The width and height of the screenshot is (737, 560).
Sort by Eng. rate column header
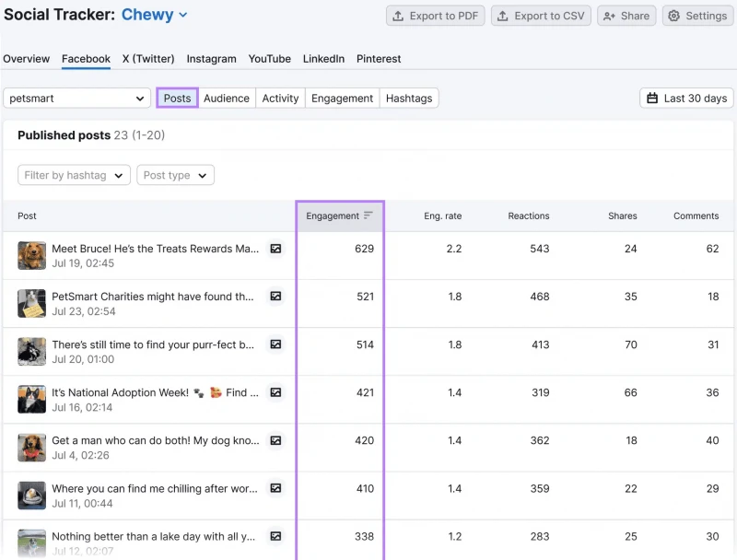443,216
